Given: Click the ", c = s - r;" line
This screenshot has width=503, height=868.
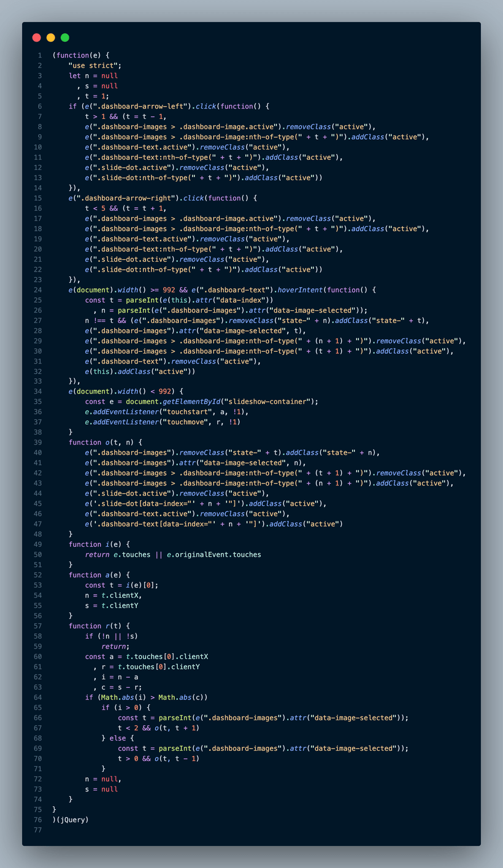Looking at the screenshot, I should [118, 687].
